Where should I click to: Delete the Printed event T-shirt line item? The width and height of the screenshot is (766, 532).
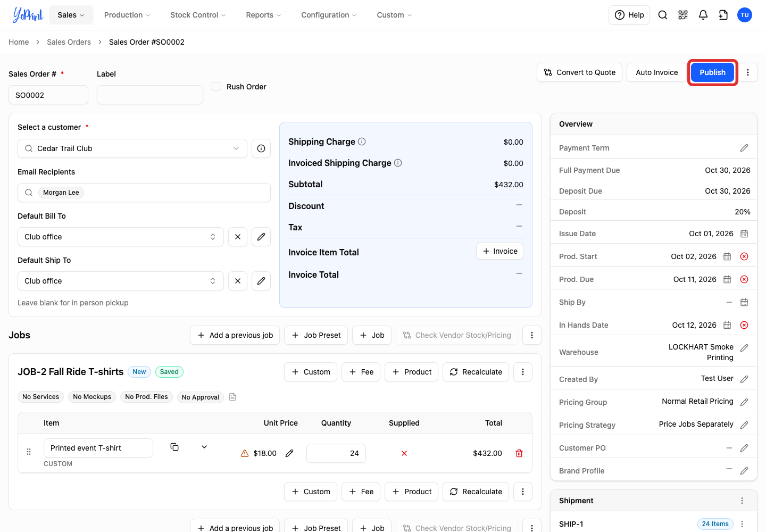coord(519,453)
